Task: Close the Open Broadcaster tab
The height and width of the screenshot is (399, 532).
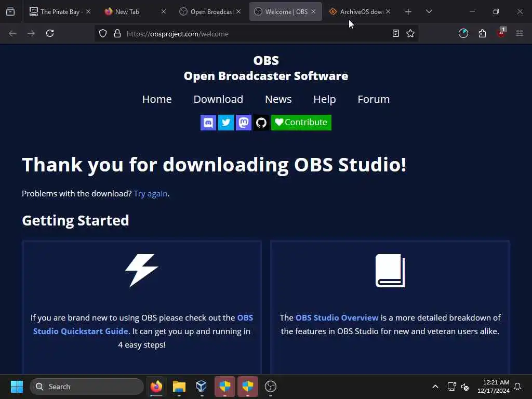Action: pyautogui.click(x=238, y=11)
